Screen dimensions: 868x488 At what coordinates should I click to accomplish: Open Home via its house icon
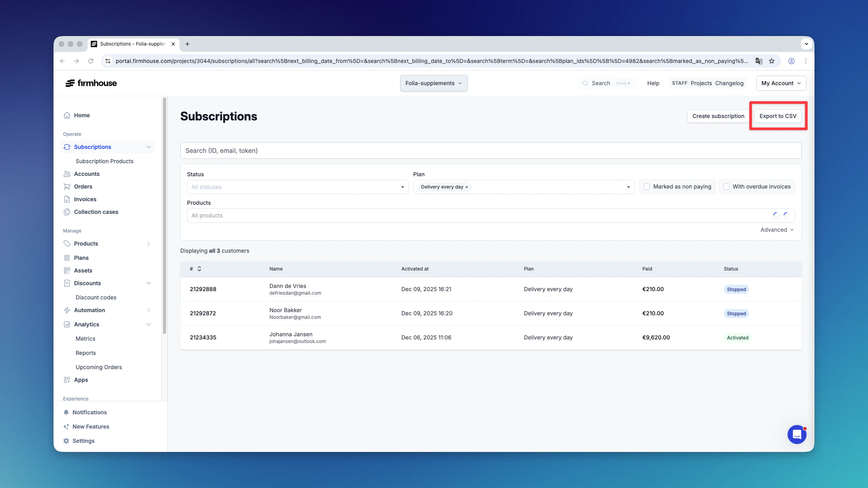click(x=67, y=115)
